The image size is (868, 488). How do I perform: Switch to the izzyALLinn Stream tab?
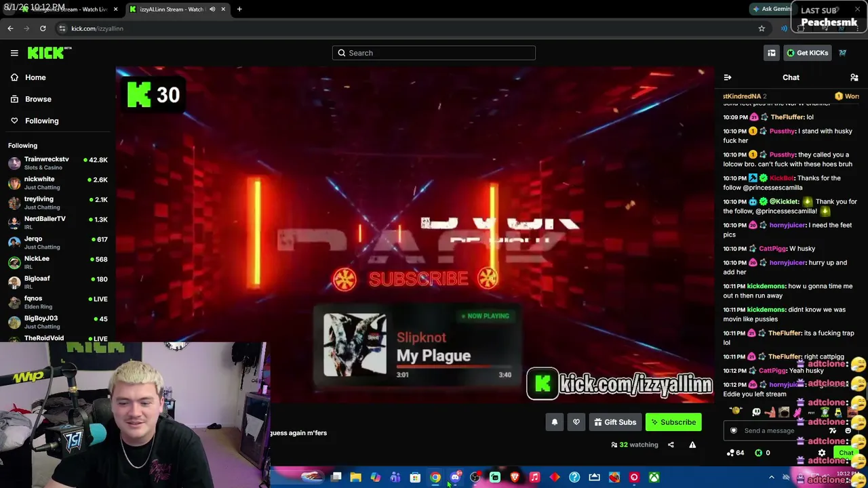(178, 9)
